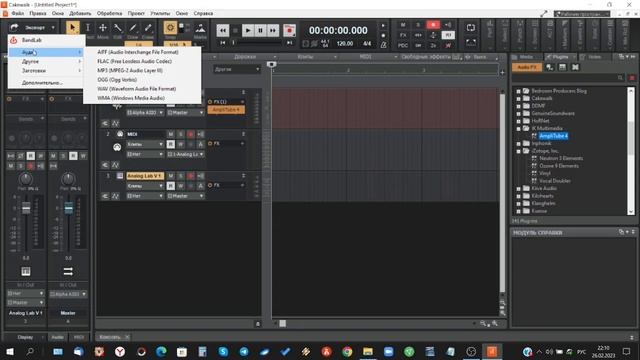Open the Другое dropdown above the tracks
640x360 pixels.
point(236,69)
